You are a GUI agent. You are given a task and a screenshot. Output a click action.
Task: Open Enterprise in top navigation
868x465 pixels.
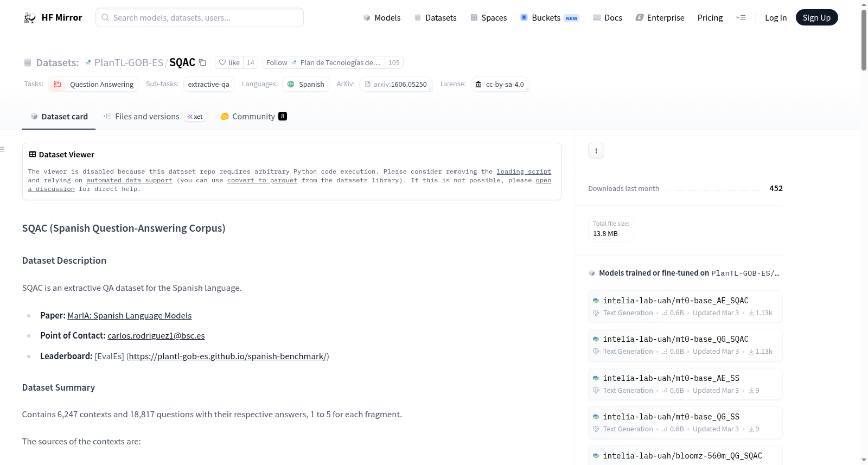[660, 18]
